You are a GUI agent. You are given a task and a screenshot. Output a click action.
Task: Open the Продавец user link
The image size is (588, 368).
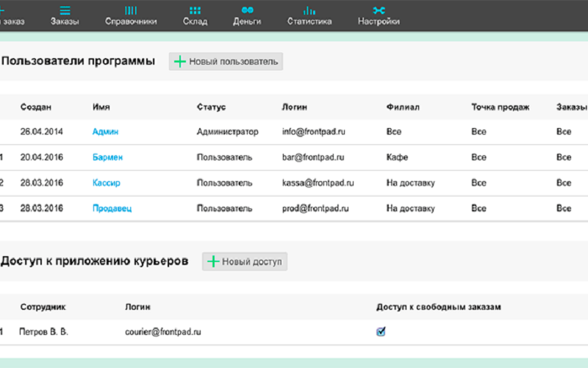point(112,208)
